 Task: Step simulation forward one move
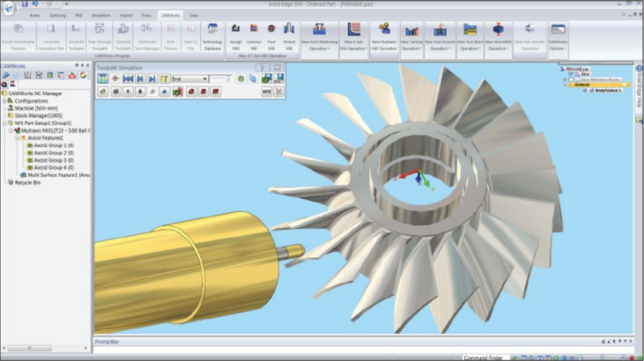point(152,78)
